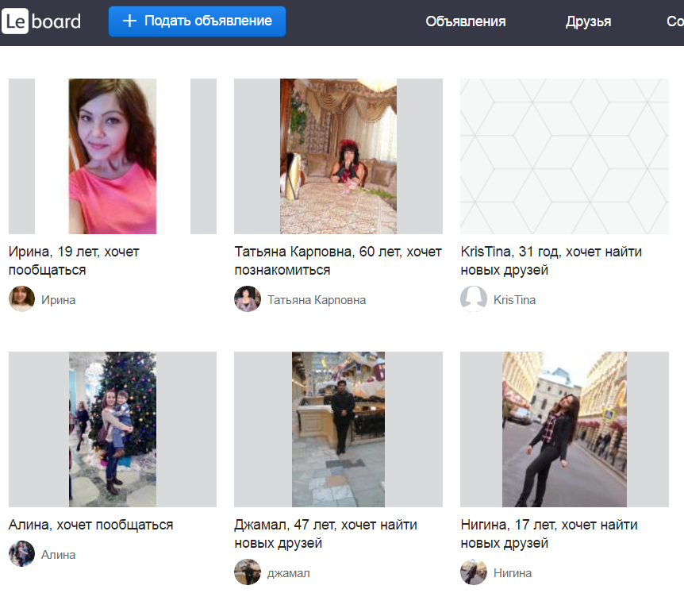Screen dimensions: 684x616
Task: Open the photo above Джамал's listing
Action: pos(338,429)
